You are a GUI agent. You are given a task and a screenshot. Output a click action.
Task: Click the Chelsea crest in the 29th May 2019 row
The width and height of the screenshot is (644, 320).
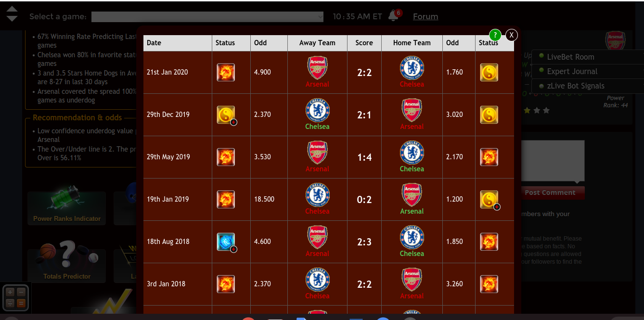click(x=412, y=153)
